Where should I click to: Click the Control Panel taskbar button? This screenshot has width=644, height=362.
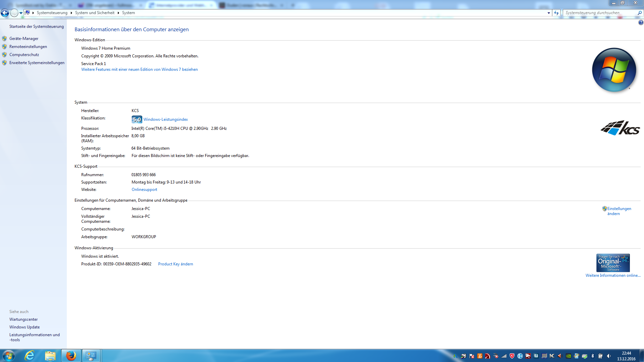coord(91,356)
